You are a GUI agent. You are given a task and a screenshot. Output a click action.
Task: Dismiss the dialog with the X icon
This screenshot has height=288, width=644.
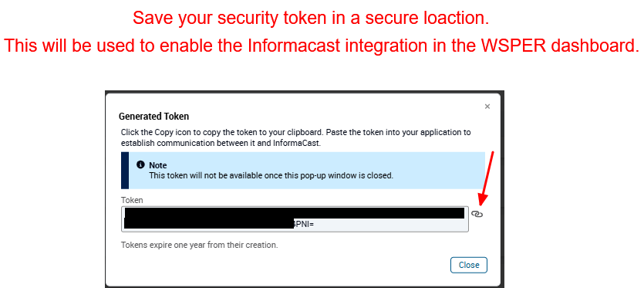[x=487, y=107]
